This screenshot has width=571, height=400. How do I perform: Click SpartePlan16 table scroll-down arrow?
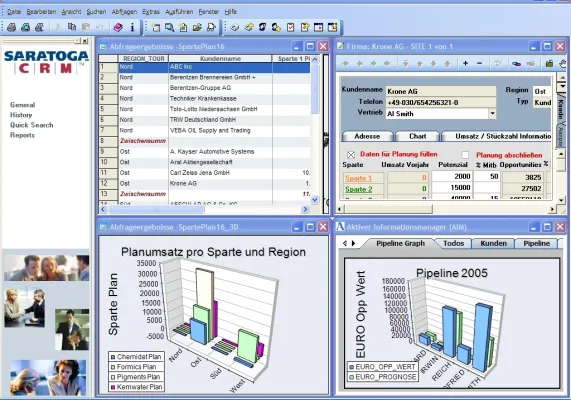click(x=315, y=199)
